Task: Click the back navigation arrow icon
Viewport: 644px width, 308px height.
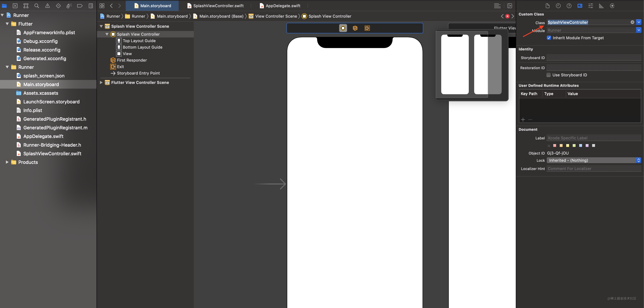Action: (x=112, y=5)
